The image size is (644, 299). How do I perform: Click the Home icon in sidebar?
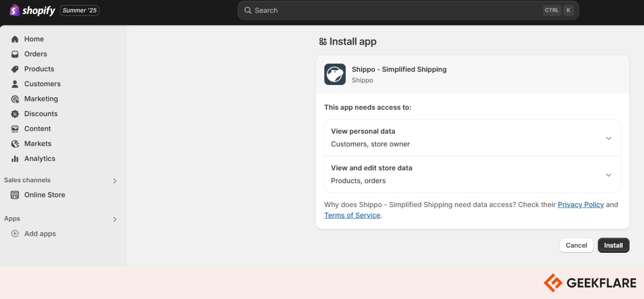click(15, 39)
